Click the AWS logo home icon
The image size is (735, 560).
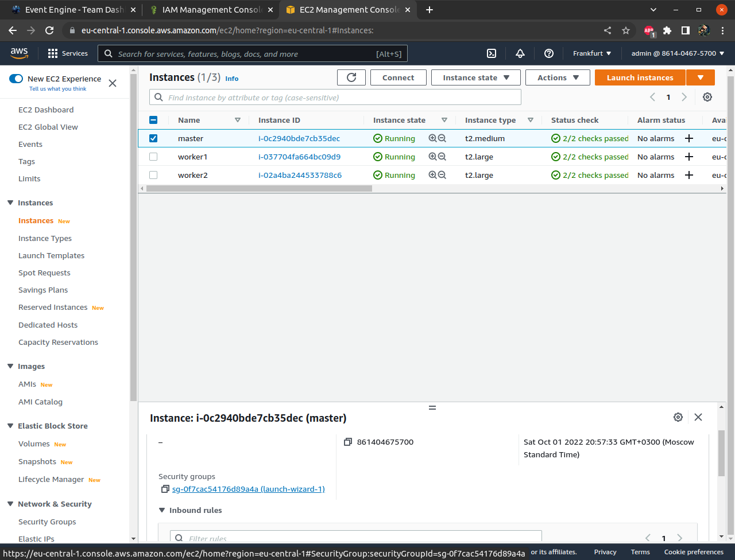tap(19, 53)
